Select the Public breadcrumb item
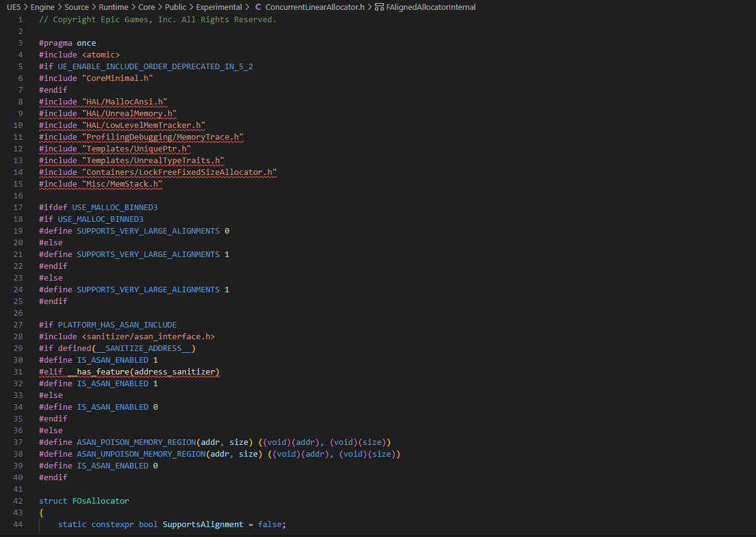 [x=176, y=7]
